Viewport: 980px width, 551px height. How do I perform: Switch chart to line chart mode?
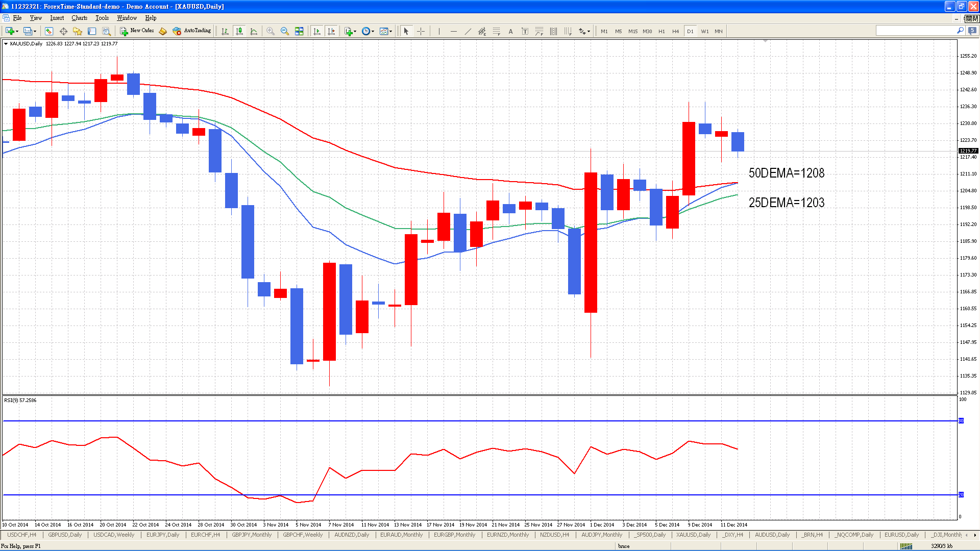click(x=254, y=31)
